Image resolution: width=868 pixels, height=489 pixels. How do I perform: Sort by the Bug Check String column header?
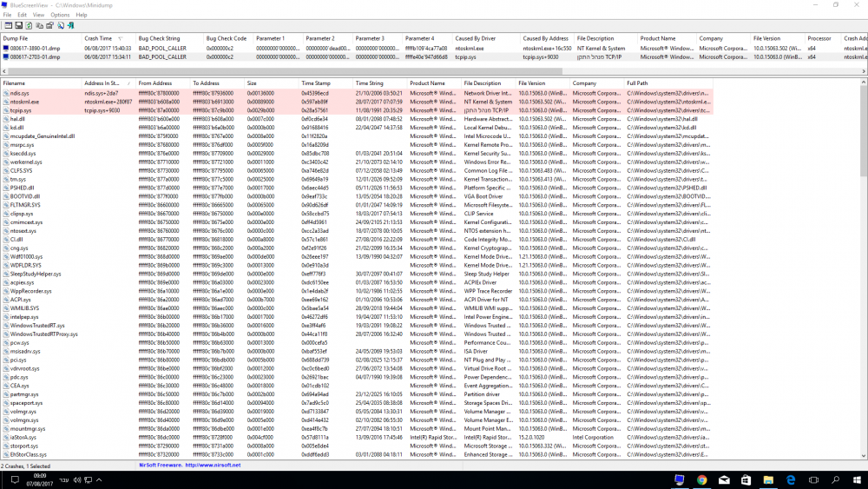tap(169, 39)
